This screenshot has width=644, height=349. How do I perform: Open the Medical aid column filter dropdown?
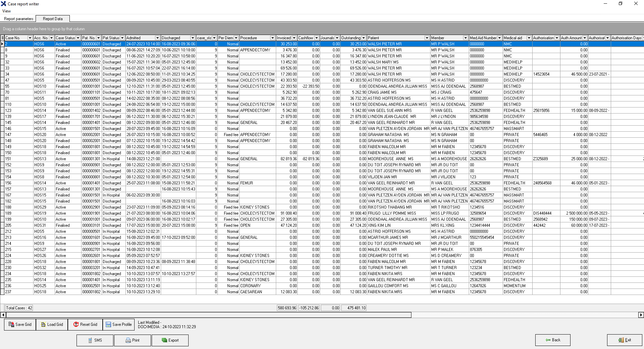(x=529, y=38)
